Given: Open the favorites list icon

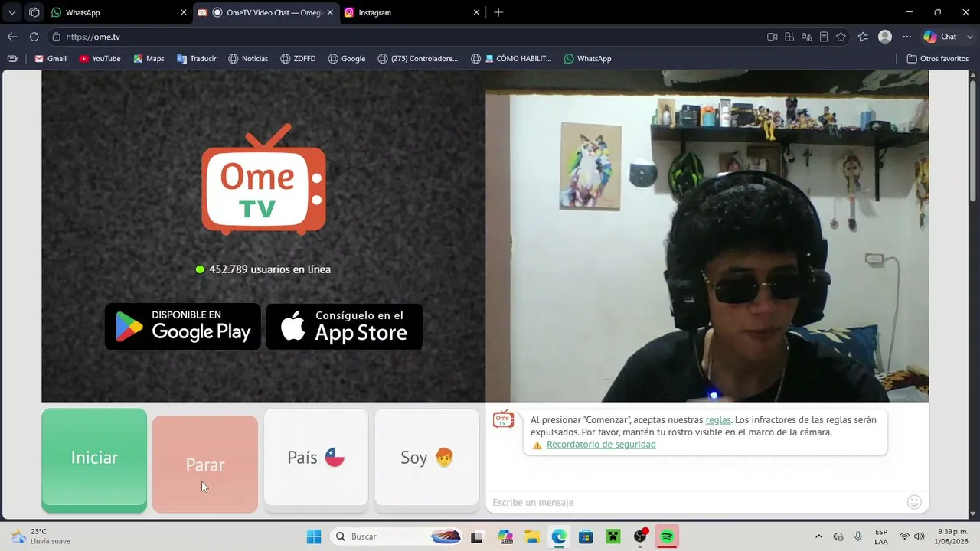Looking at the screenshot, I should coord(864,37).
